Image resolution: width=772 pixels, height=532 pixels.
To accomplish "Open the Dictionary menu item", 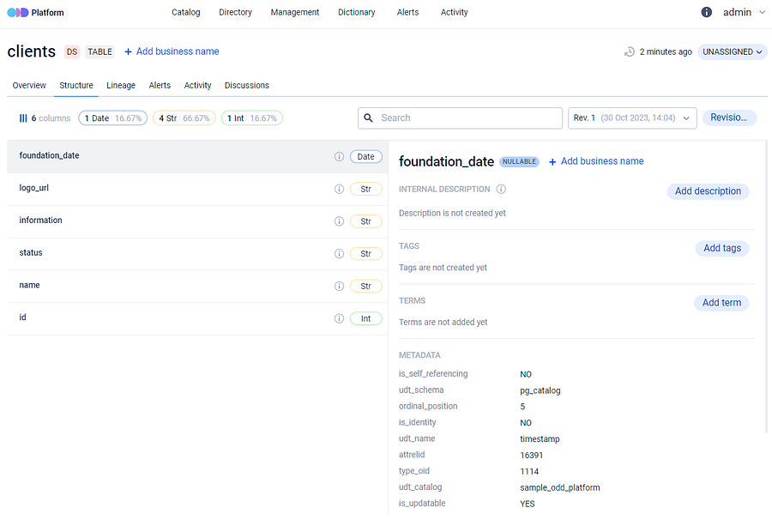I will click(x=356, y=13).
